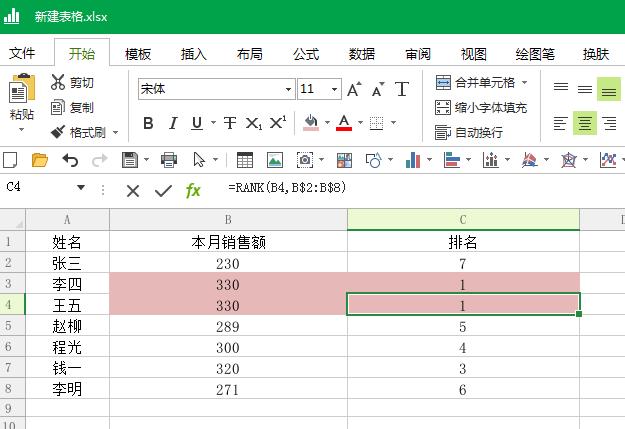The image size is (625, 429).
Task: Click the fill color bucket icon
Action: pyautogui.click(x=311, y=122)
